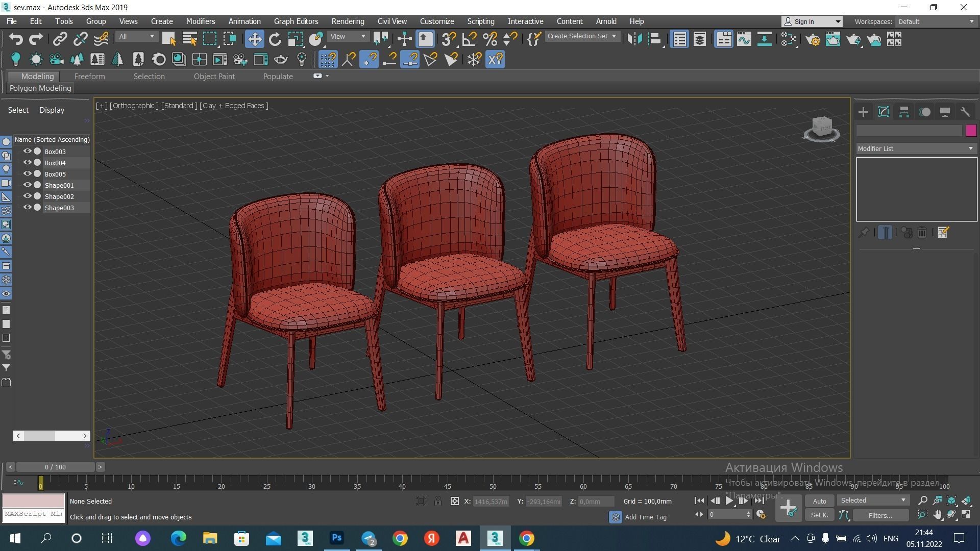Click the Polygon Modeling panel button
Image resolution: width=980 pixels, height=551 pixels.
click(40, 88)
